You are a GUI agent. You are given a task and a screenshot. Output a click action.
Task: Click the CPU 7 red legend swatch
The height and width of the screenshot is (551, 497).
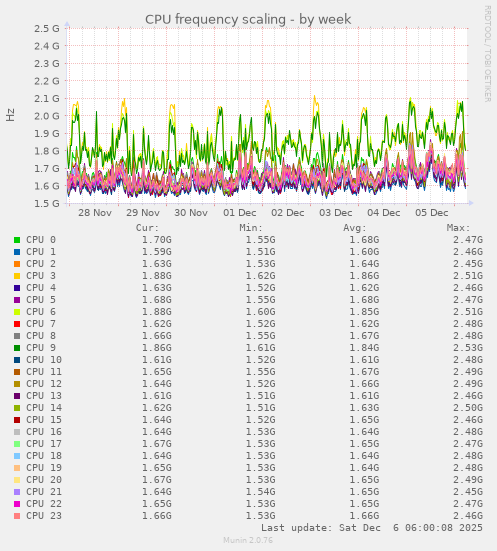pos(17,324)
